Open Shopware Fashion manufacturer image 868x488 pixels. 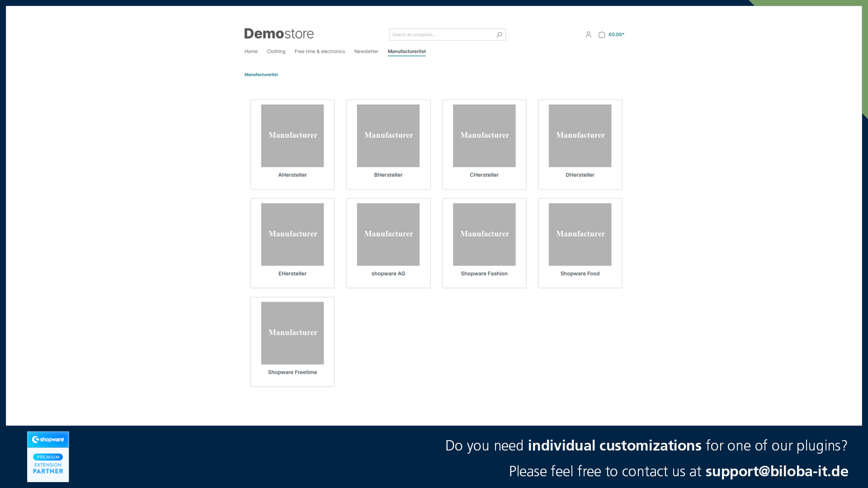pos(484,235)
